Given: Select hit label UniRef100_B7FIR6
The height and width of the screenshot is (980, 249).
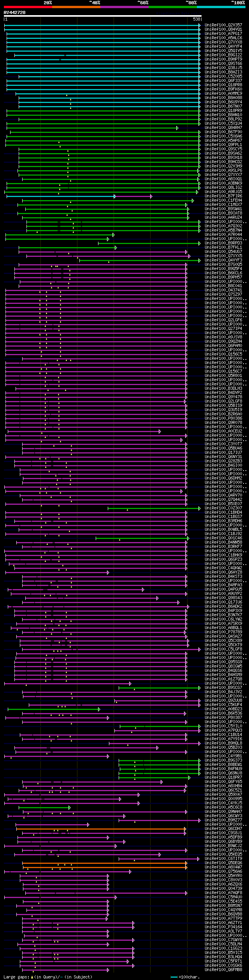Looking at the screenshot, I should (x=223, y=196).
